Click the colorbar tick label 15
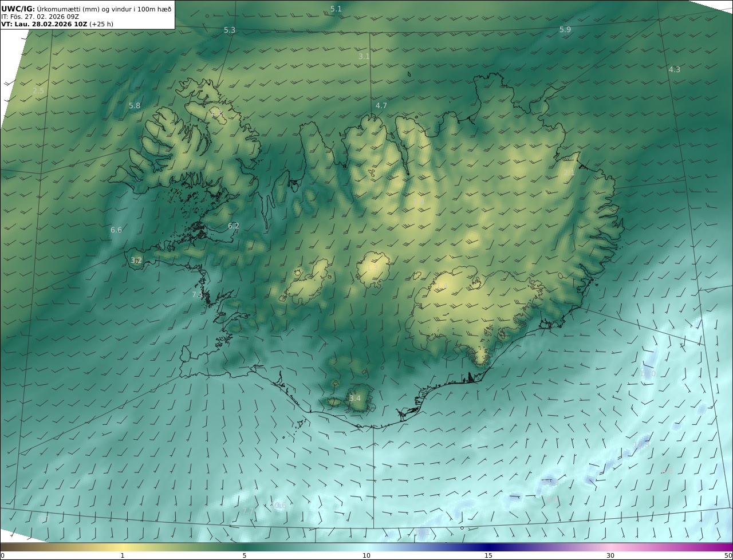The height and width of the screenshot is (560, 733). [488, 555]
